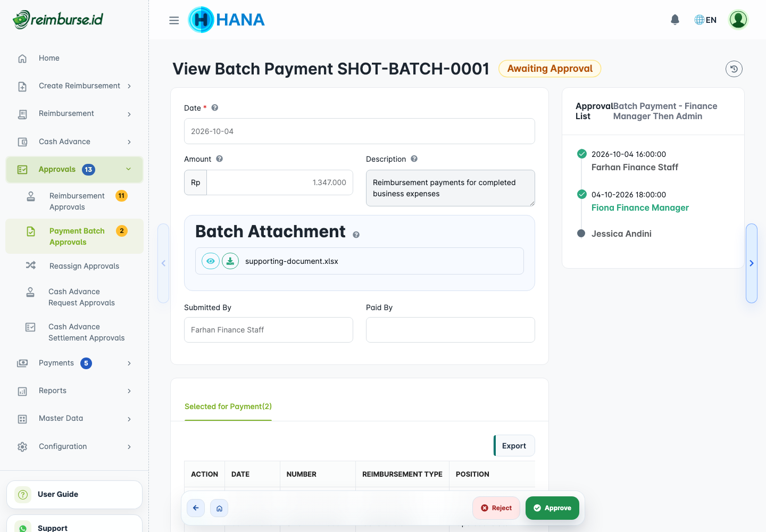Open Reassign Approvals submenu item

click(x=74, y=266)
